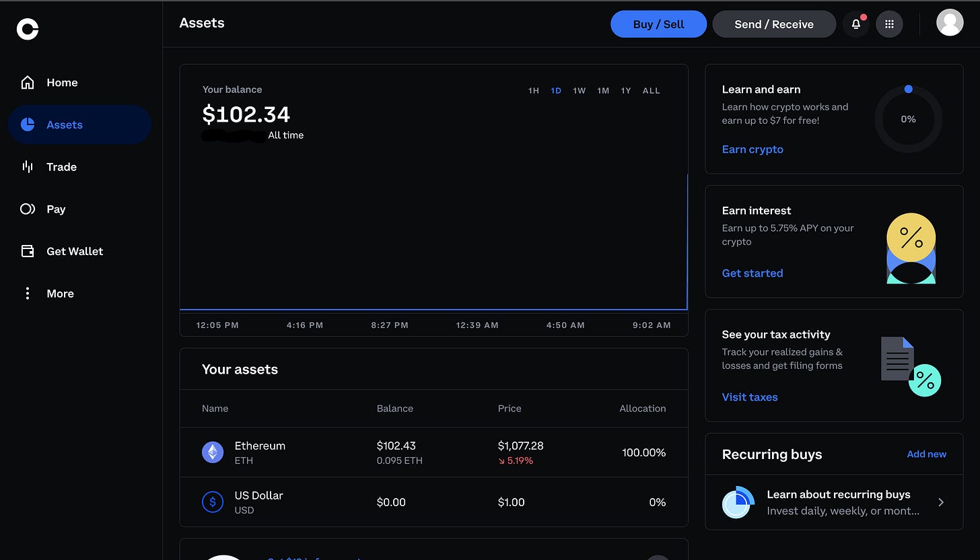Viewport: 980px width, 560px height.
Task: Click the Recurring buys heading
Action: 772,454
